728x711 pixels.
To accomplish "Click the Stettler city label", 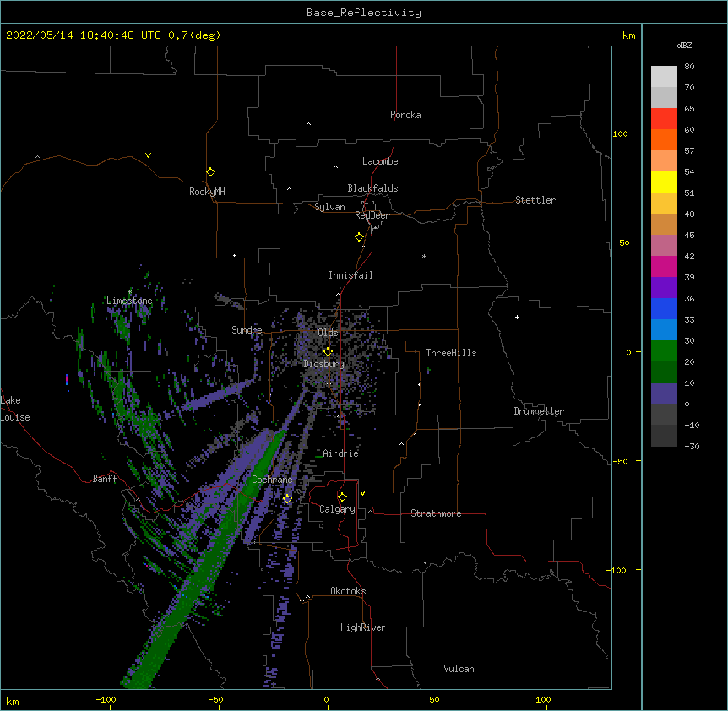I will coord(535,200).
